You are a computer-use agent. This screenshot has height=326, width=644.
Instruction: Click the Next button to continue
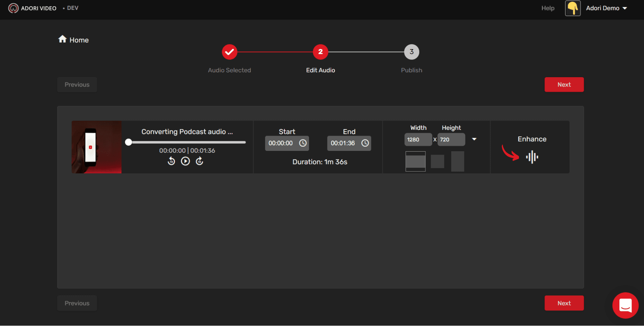click(564, 84)
